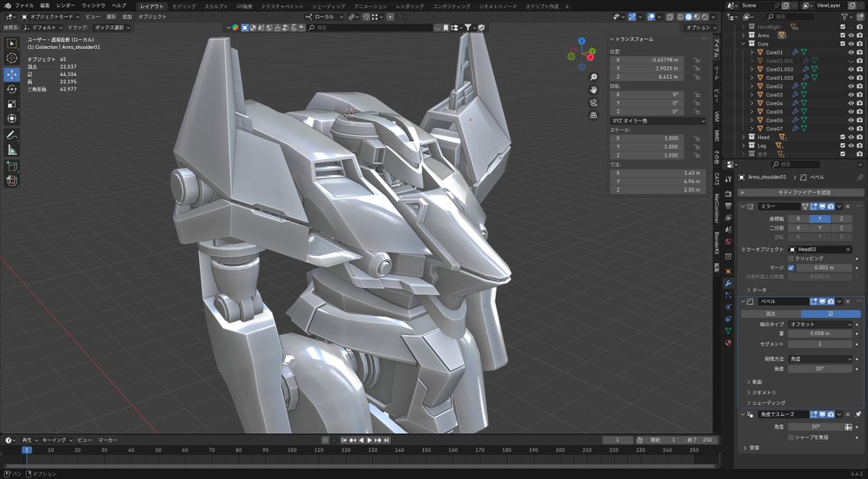Select rendered viewport shading mode
Screen dimensions: 868x479
tap(704, 17)
